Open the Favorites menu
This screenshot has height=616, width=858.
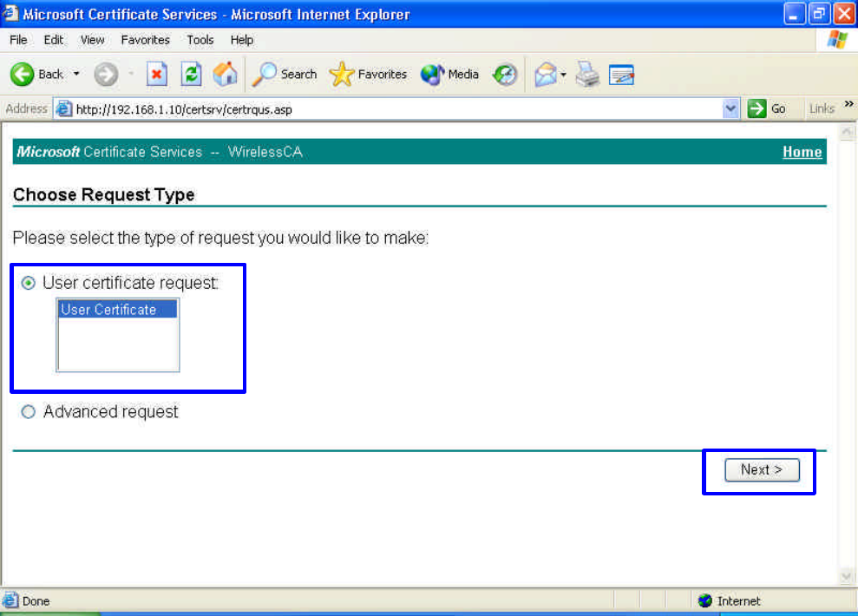[x=145, y=40]
